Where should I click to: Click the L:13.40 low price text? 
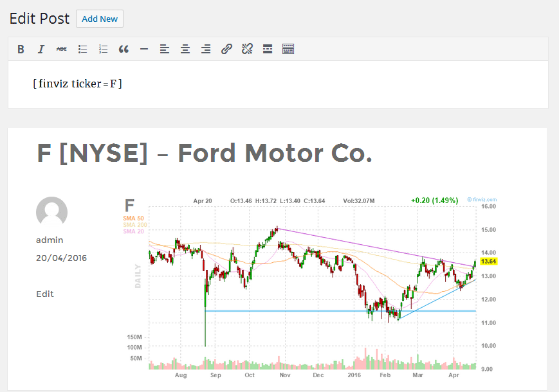pyautogui.click(x=290, y=200)
